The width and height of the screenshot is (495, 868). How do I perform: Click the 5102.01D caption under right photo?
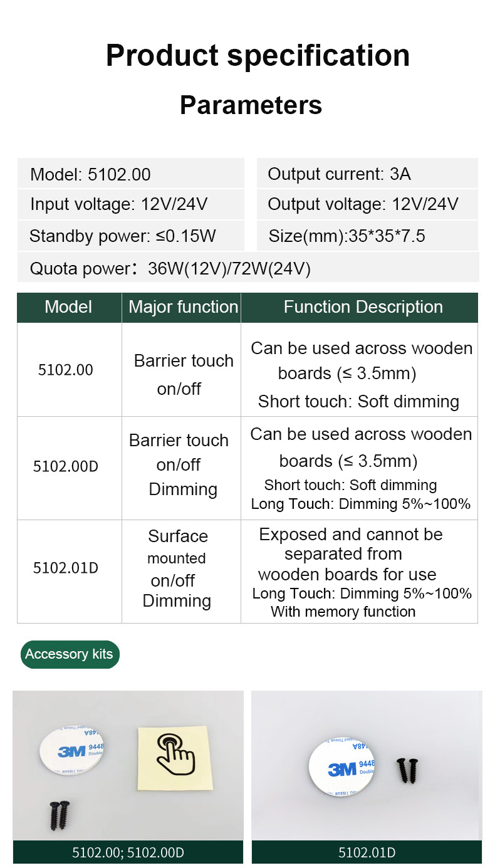tap(367, 852)
